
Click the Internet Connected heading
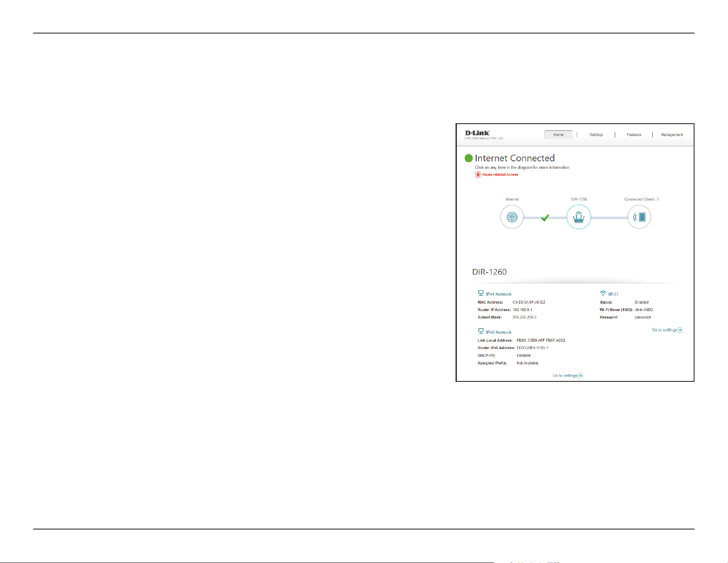515,158
